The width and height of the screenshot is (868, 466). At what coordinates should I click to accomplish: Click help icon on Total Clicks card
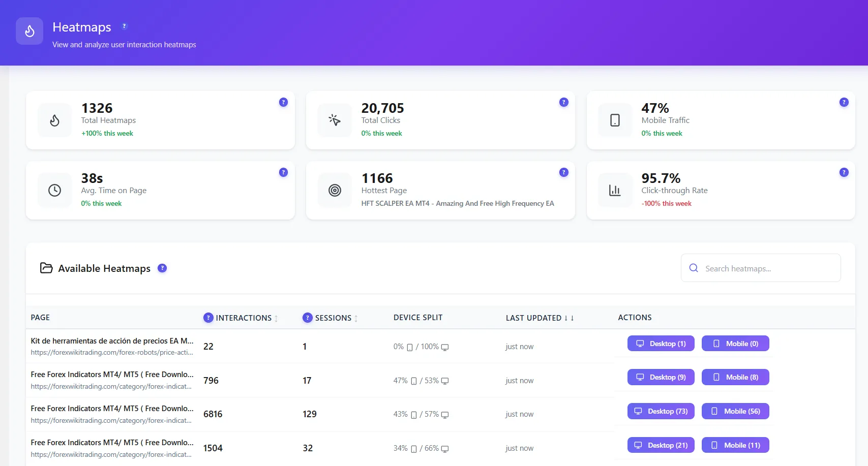pyautogui.click(x=563, y=102)
